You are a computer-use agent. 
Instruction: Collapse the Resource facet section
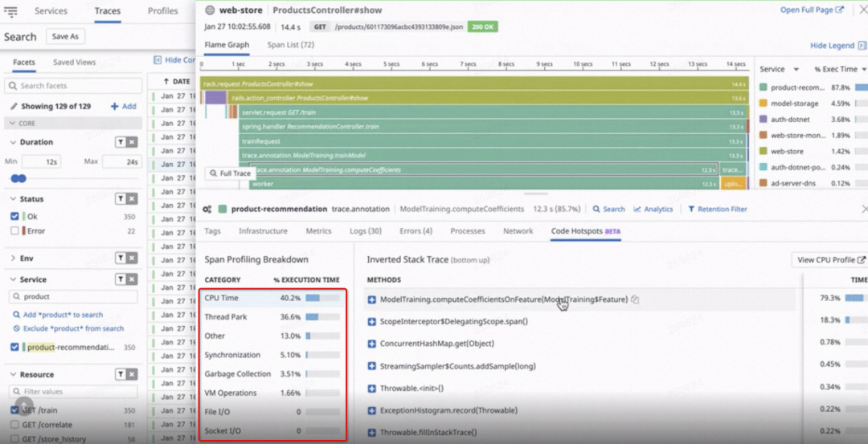(x=14, y=374)
